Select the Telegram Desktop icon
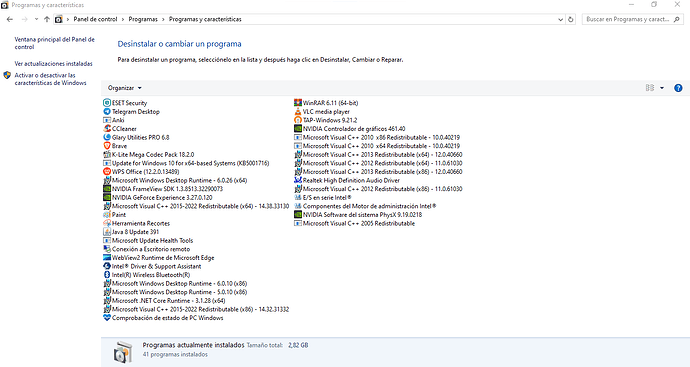 coord(106,111)
